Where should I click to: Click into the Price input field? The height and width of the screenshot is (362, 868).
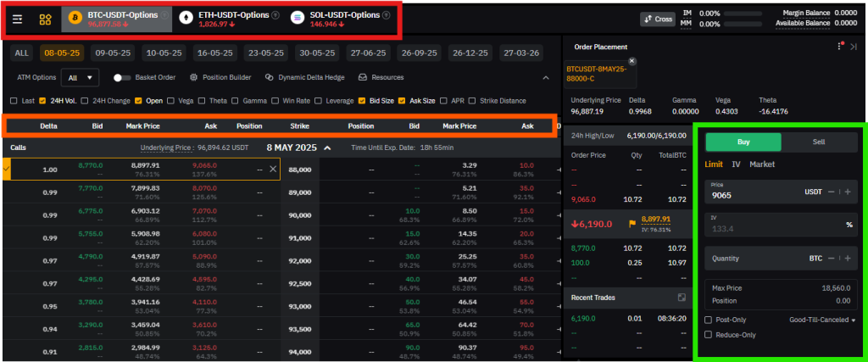pyautogui.click(x=781, y=191)
